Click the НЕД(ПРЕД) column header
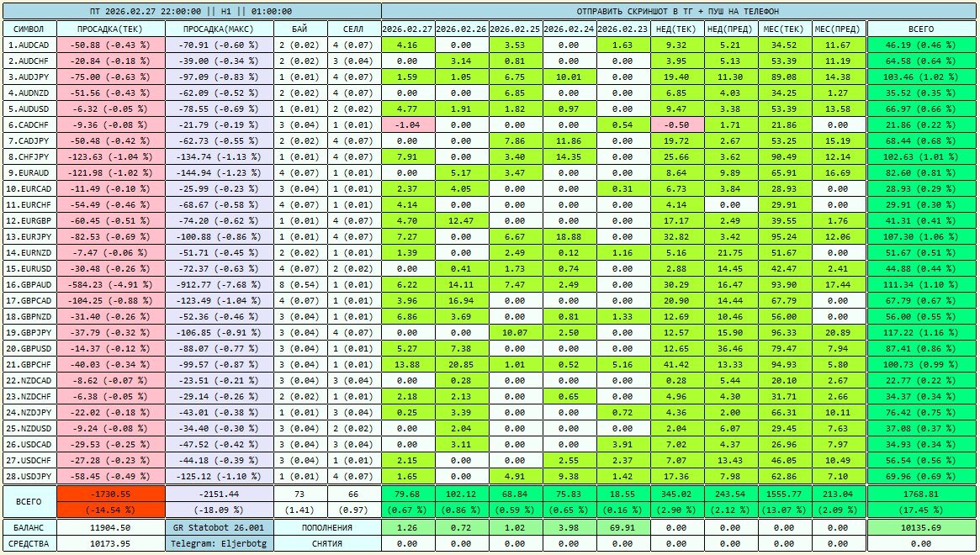Screen dimensions: 980x555 coord(731,29)
